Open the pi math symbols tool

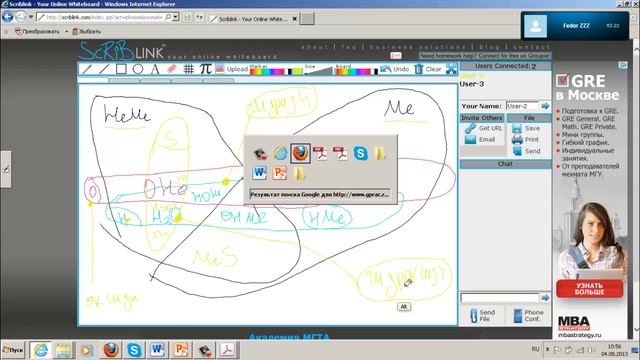[206, 69]
